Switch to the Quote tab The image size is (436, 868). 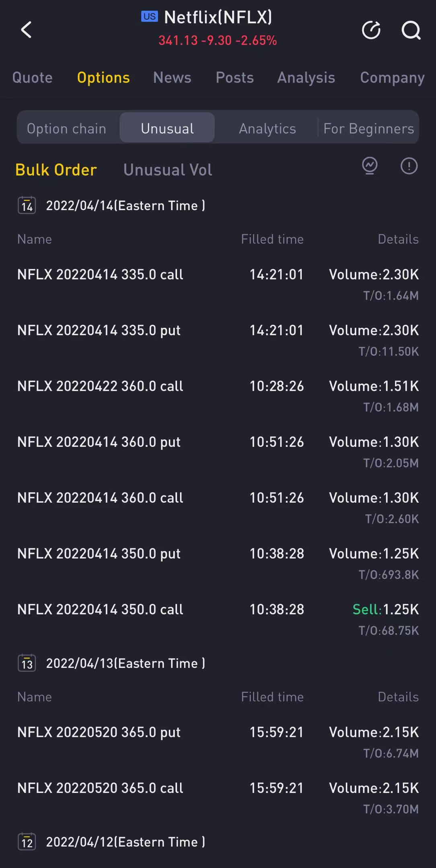coord(32,77)
